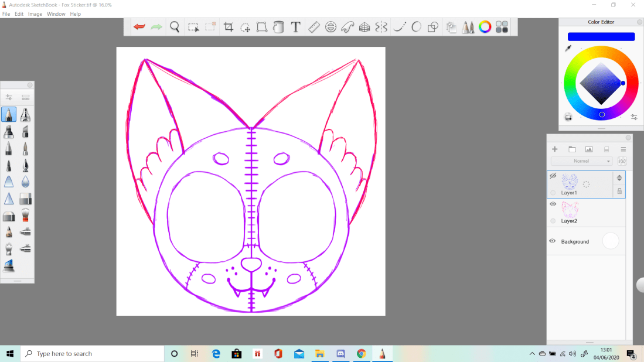Open the brush library at palette top
This screenshot has width=644, height=362.
pos(26,98)
